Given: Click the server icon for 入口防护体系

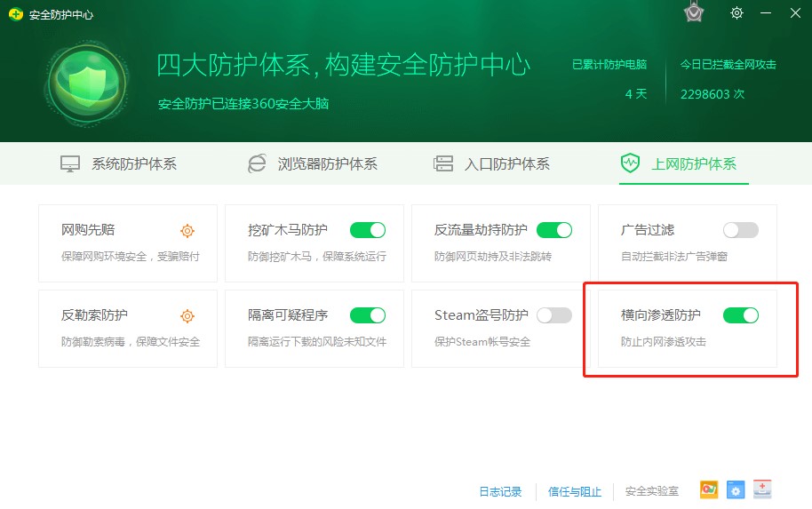Looking at the screenshot, I should tap(442, 163).
